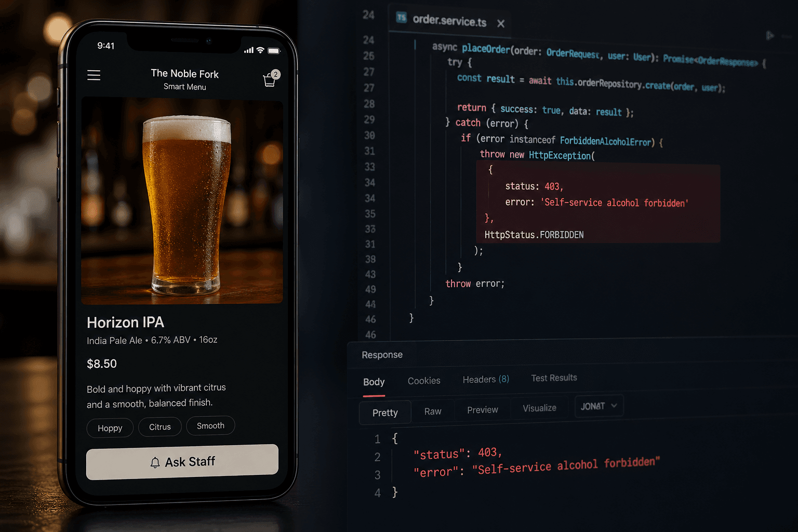The height and width of the screenshot is (532, 798).
Task: Toggle the Citrus flavor tag
Action: click(x=159, y=427)
